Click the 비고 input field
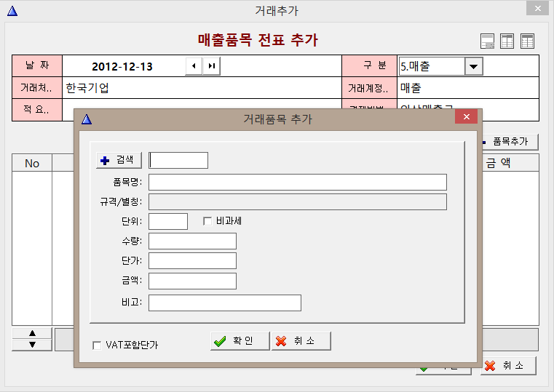Image resolution: width=554 pixels, height=392 pixels. pos(225,303)
